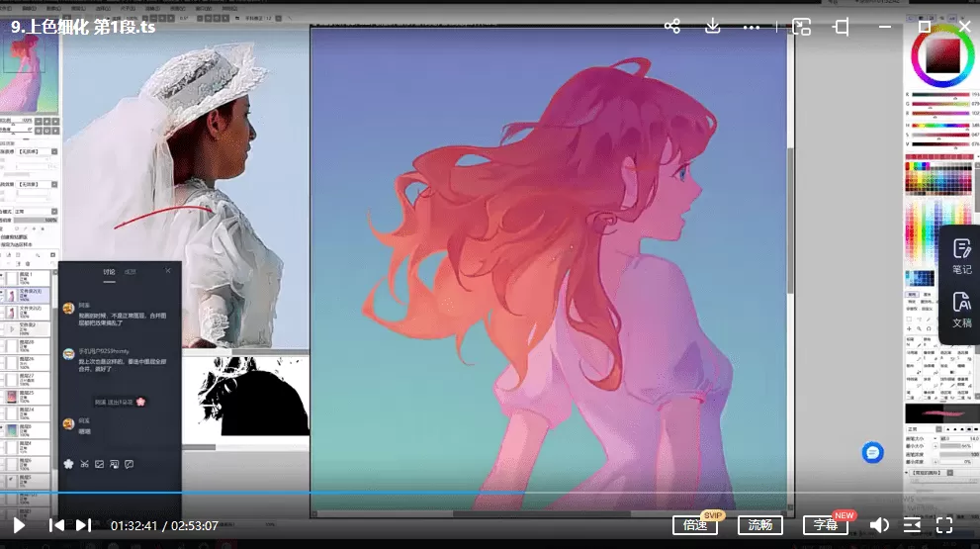The image size is (980, 549).
Task: Enter fullscreen mode
Action: [x=944, y=525]
